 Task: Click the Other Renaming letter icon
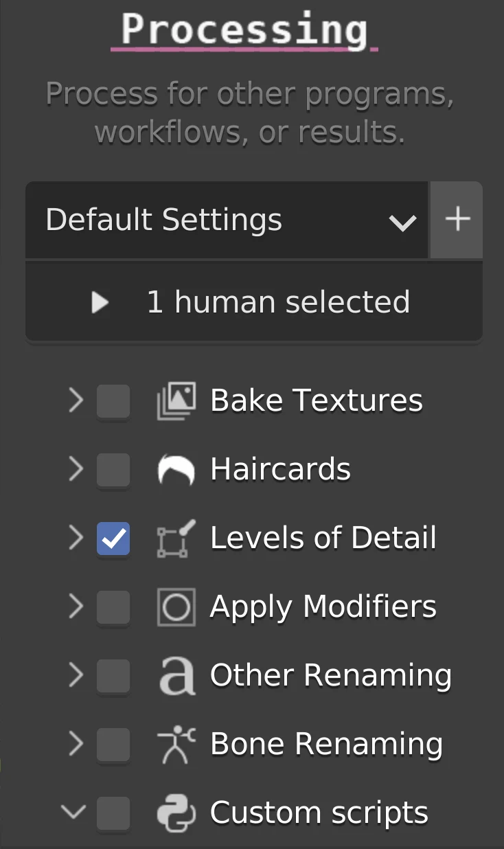pos(176,676)
